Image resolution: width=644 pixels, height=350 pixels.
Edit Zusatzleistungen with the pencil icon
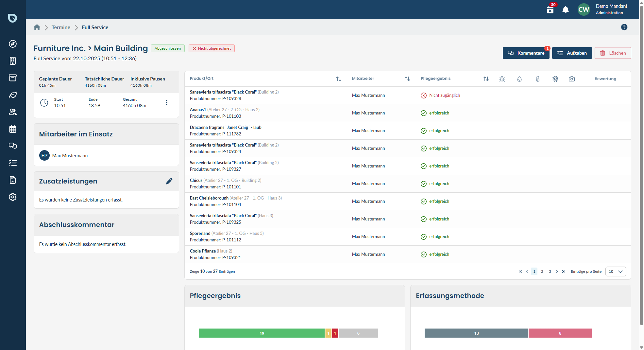pos(169,181)
